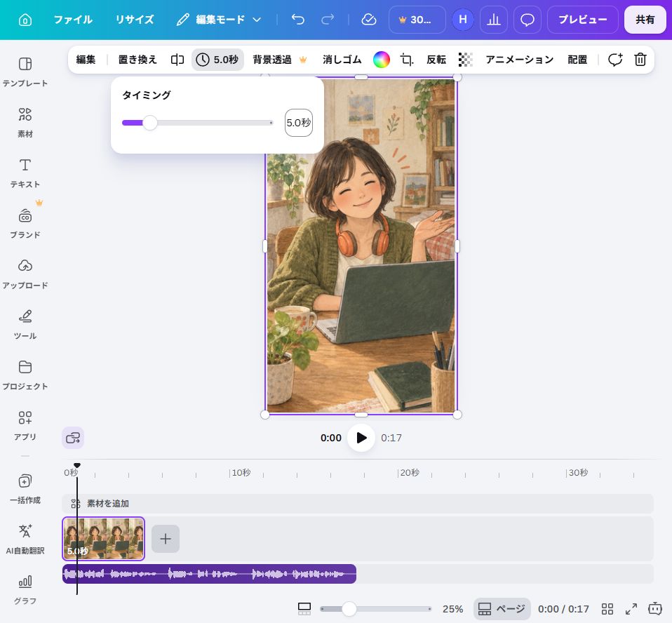672x623 pixels.
Task: Open the アプリ sidebar panel
Action: [x=25, y=425]
